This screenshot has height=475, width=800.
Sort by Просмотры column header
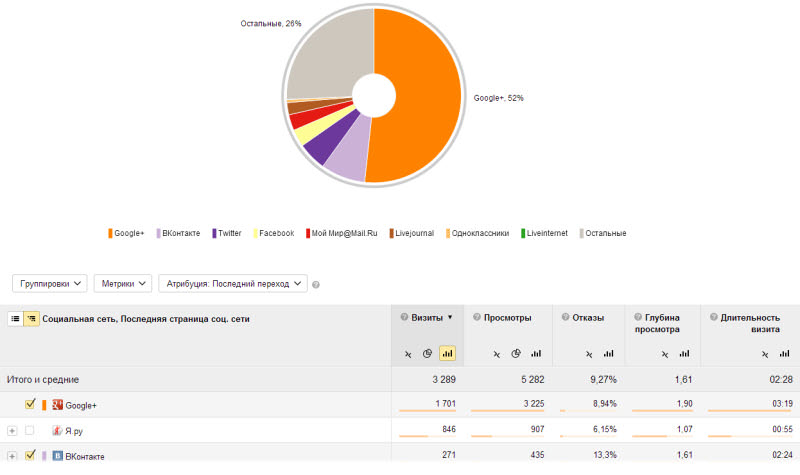tap(507, 317)
